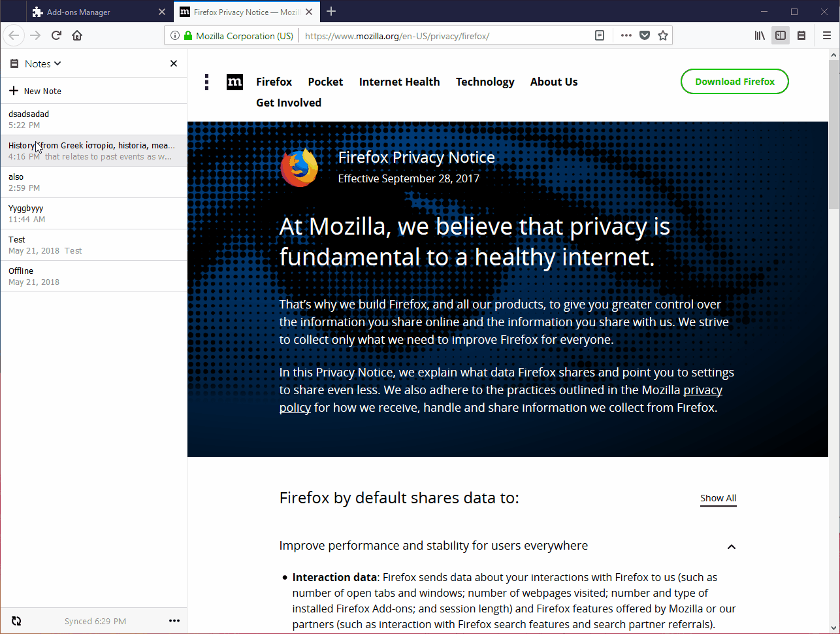Bookmark this page with the star
Image resolution: width=840 pixels, height=634 pixels.
pyautogui.click(x=663, y=36)
